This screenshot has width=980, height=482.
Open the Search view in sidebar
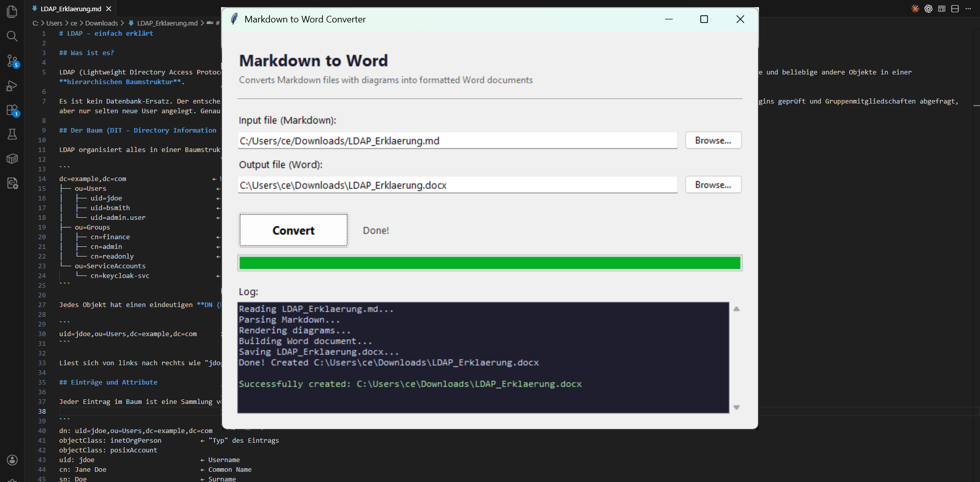pos(12,36)
